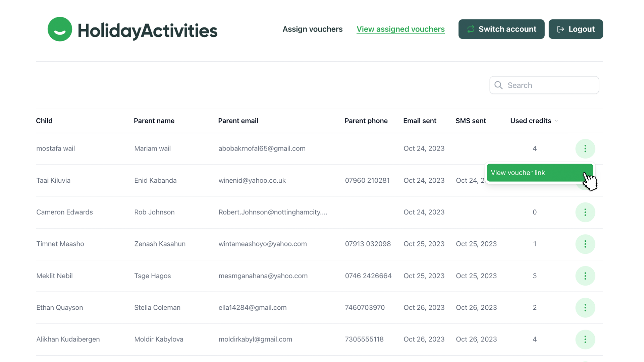Open three-dot menu for Ethan Quayson row
Viewport: 644px width, 362px height.
pyautogui.click(x=585, y=308)
